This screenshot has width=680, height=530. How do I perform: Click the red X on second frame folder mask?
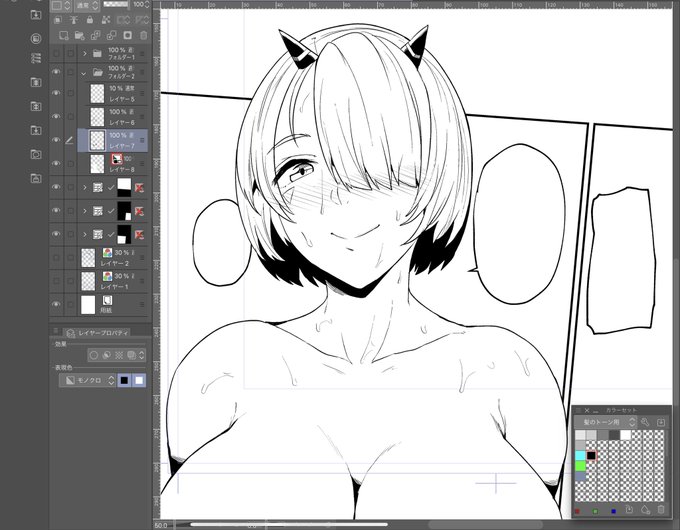point(139,211)
